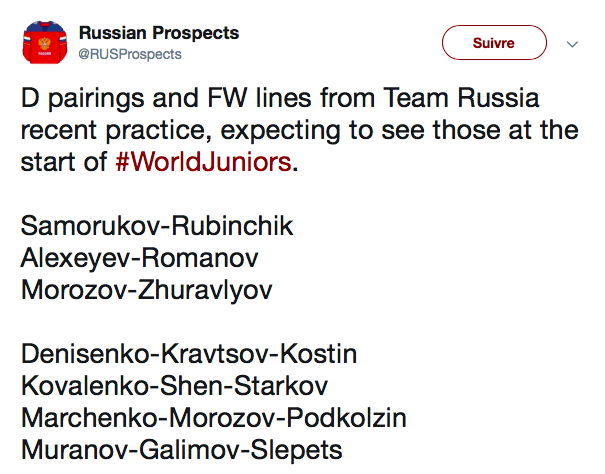Open the Russian jersey profile avatar
605x474 pixels.
click(x=45, y=42)
